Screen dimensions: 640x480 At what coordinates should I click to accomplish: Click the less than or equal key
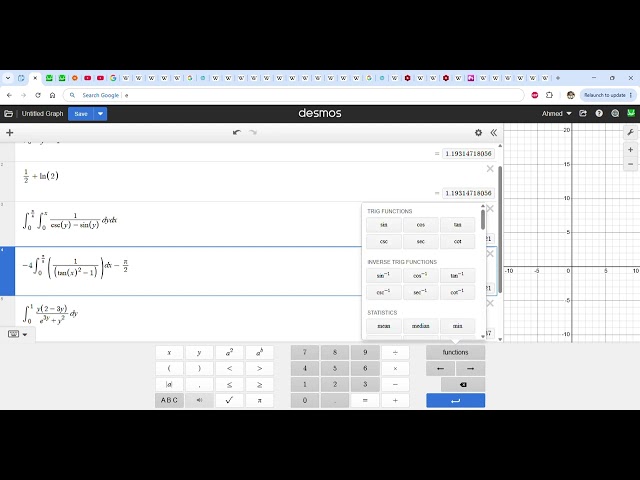(229, 384)
